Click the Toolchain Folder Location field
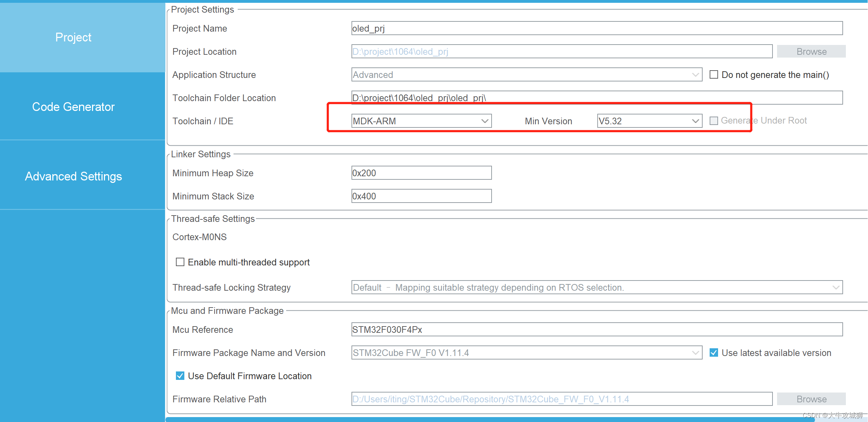The width and height of the screenshot is (868, 422). pos(596,98)
